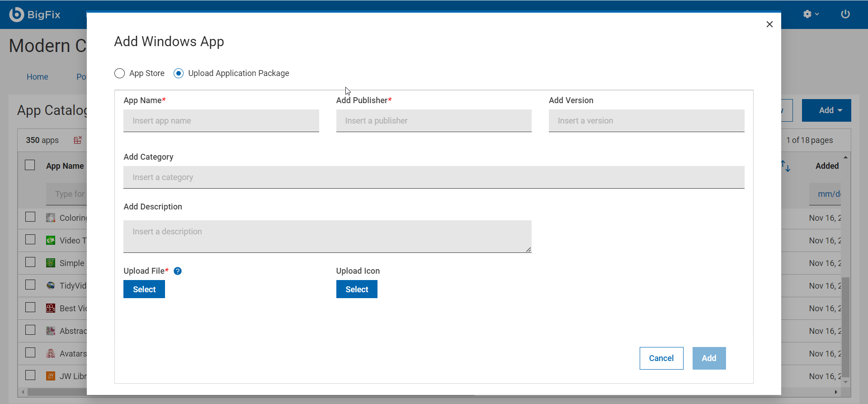Click the clear filters icon beside 350 apps
This screenshot has width=868, height=404.
click(x=78, y=140)
